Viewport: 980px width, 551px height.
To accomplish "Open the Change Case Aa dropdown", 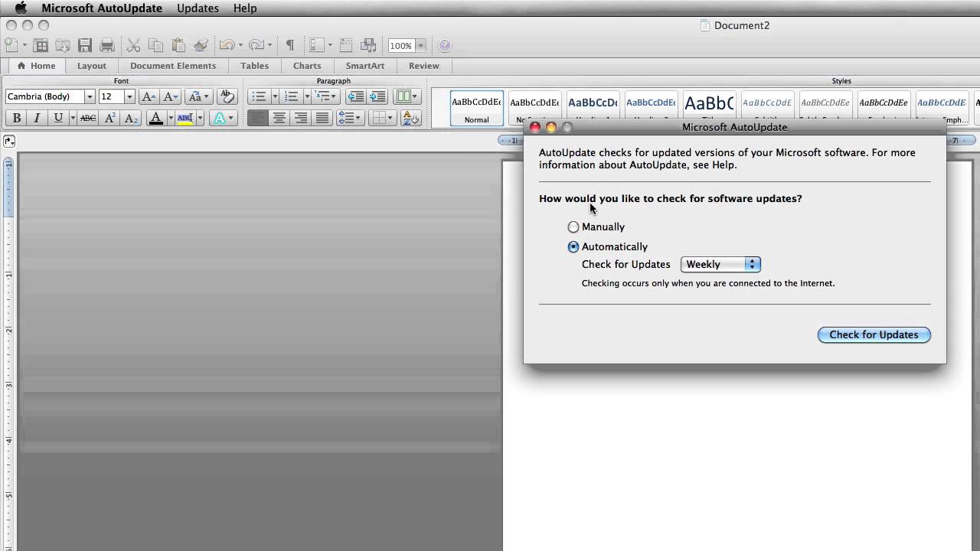I will tap(198, 96).
